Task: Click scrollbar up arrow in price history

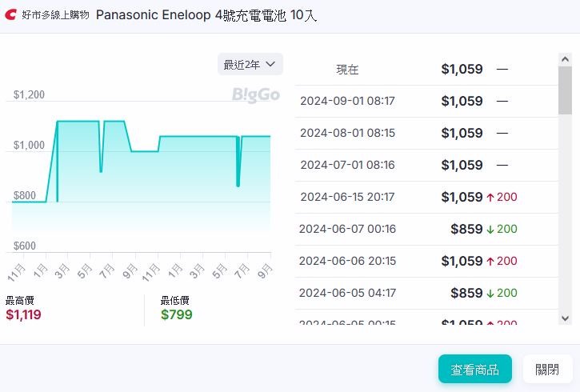Action: click(x=565, y=61)
